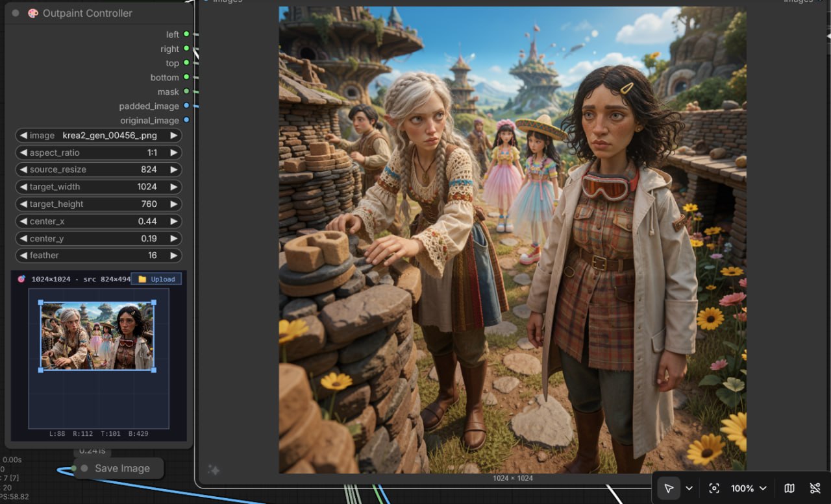Click the source_resize value 824
The height and width of the screenshot is (504, 831).
(x=149, y=169)
